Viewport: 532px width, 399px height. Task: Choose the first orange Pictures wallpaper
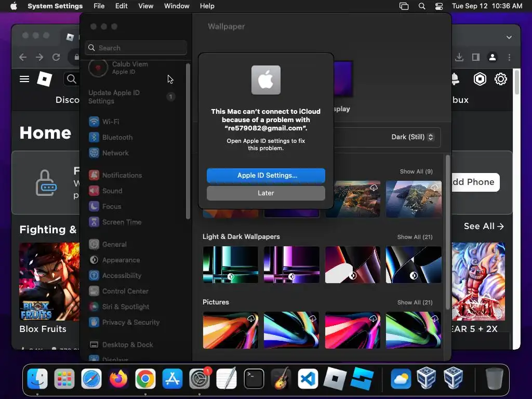pyautogui.click(x=230, y=330)
